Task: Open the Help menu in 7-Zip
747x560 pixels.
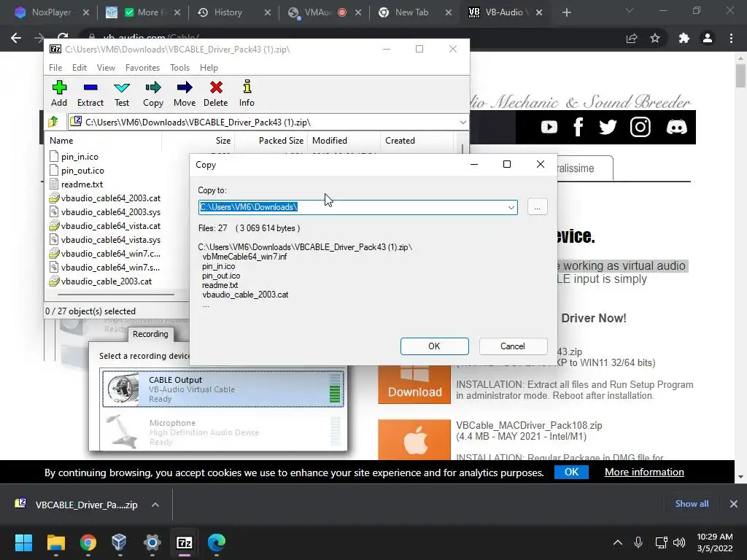Action: [x=209, y=68]
